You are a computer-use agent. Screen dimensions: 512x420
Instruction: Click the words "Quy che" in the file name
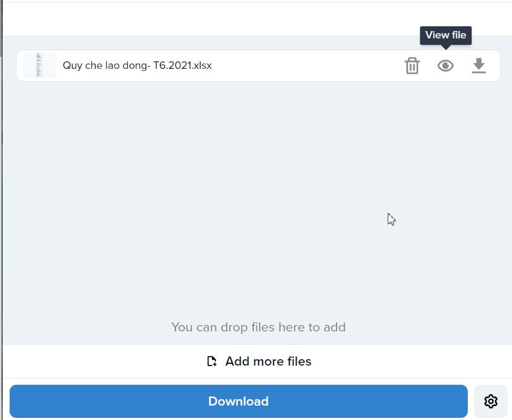click(83, 66)
